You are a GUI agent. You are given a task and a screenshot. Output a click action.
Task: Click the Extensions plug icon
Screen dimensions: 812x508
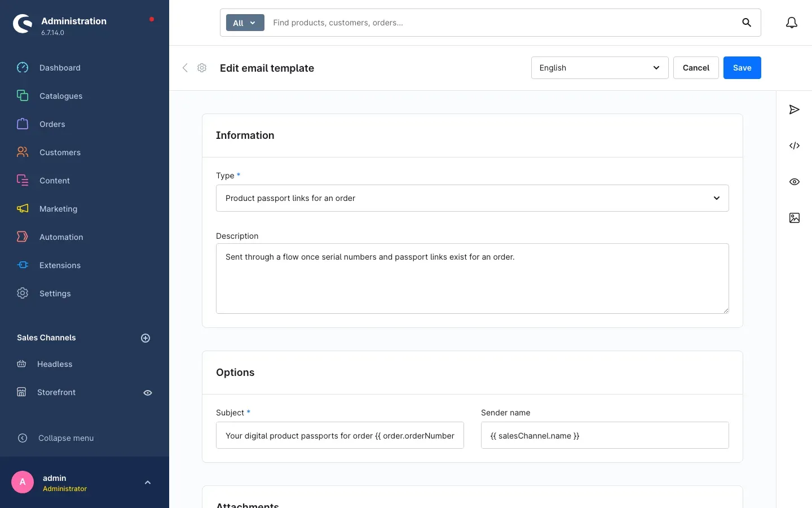click(x=23, y=265)
